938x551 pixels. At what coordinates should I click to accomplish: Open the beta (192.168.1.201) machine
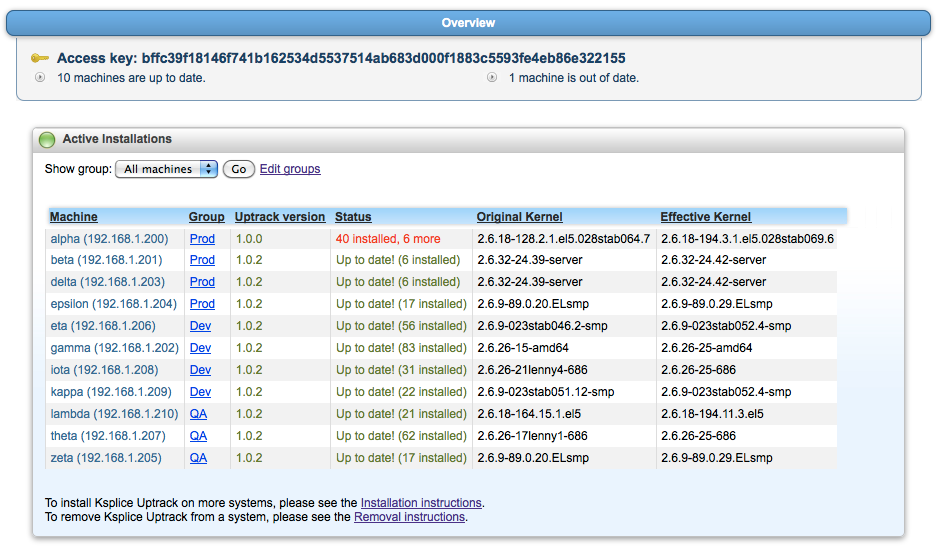tap(106, 260)
